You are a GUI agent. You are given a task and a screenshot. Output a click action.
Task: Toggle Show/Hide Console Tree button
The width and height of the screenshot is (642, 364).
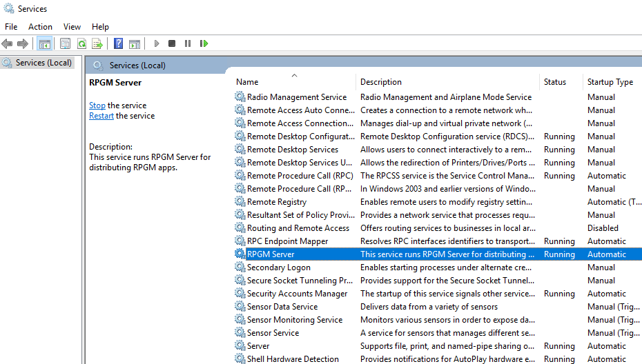point(44,43)
